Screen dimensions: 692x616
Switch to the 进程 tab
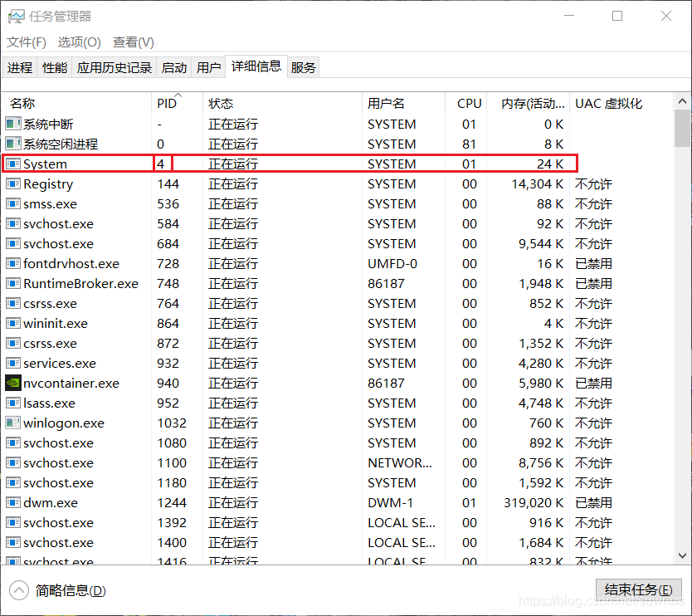tap(20, 67)
